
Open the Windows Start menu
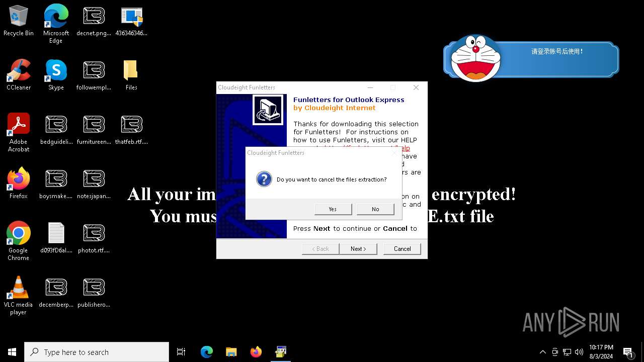pos(12,352)
